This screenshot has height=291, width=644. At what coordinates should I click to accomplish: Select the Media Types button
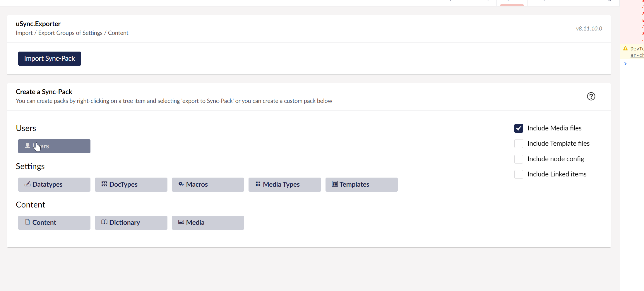(285, 185)
